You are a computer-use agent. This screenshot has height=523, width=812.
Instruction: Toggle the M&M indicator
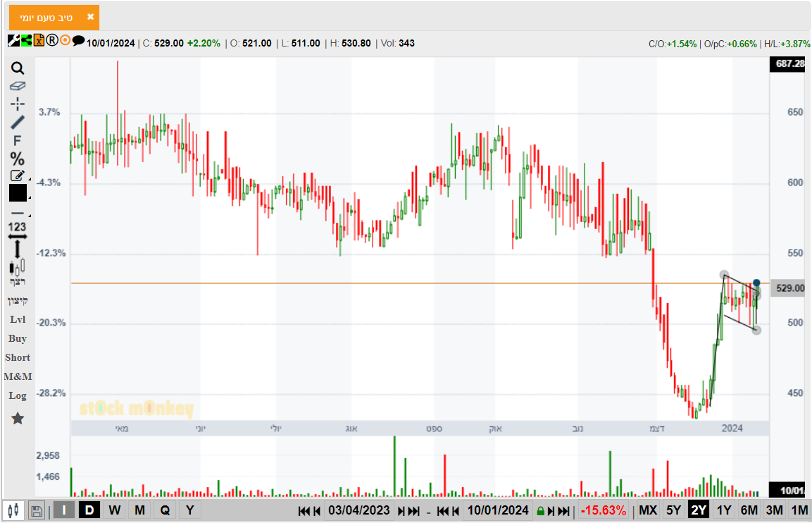point(18,377)
